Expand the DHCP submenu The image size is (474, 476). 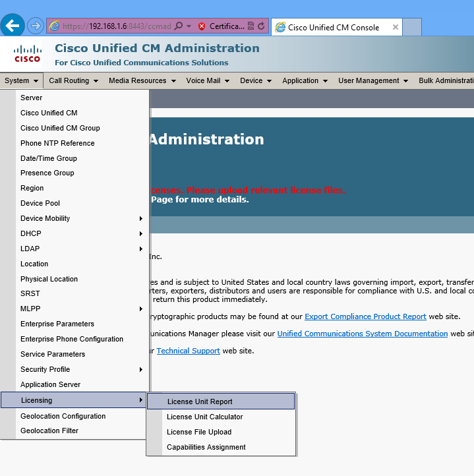coord(74,234)
